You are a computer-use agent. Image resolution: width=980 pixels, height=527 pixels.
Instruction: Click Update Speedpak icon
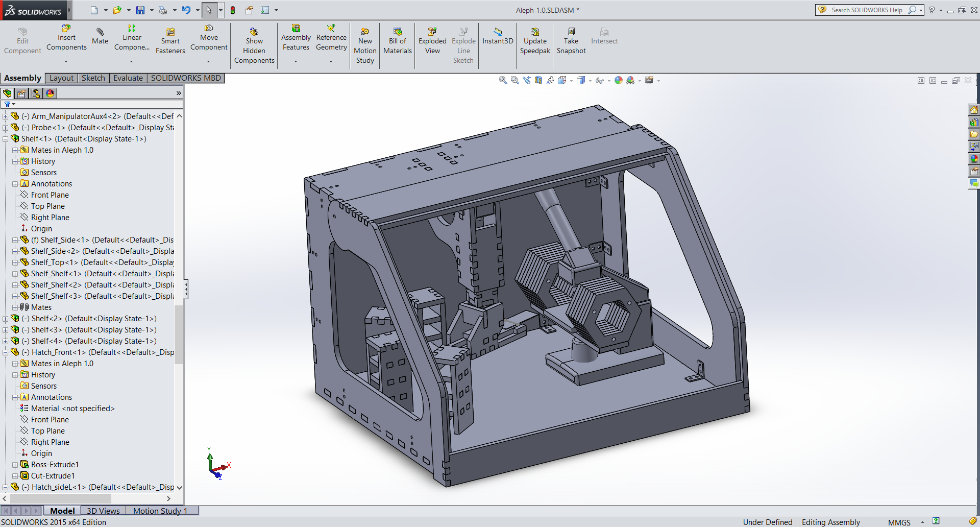click(535, 41)
